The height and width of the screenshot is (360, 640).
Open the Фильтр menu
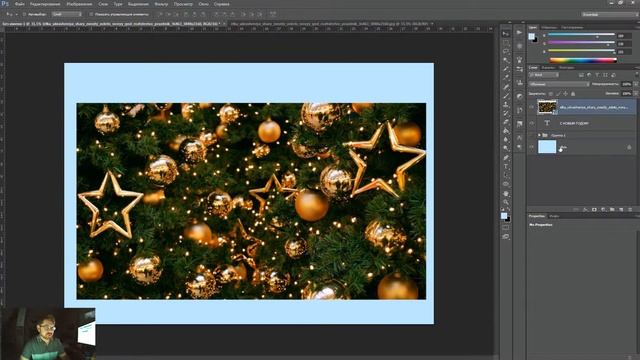click(x=161, y=4)
